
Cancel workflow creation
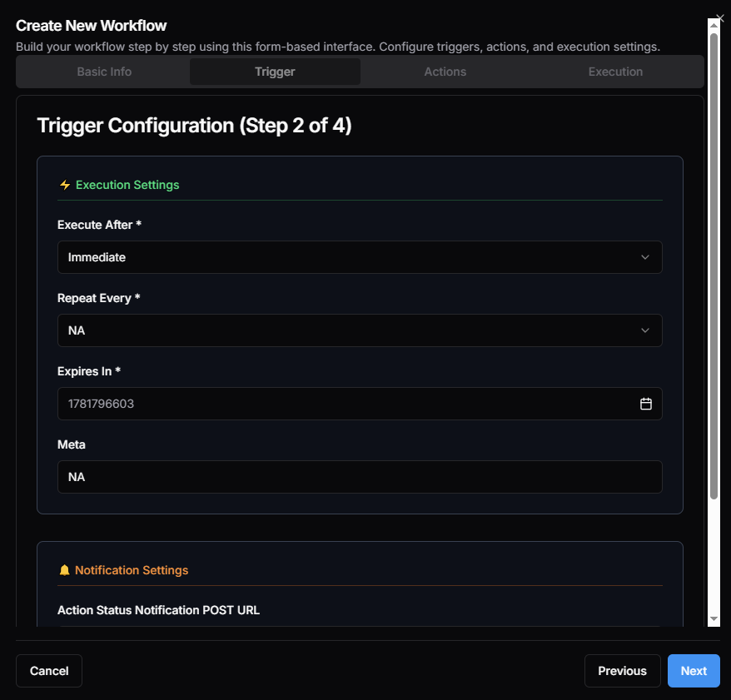[48, 671]
